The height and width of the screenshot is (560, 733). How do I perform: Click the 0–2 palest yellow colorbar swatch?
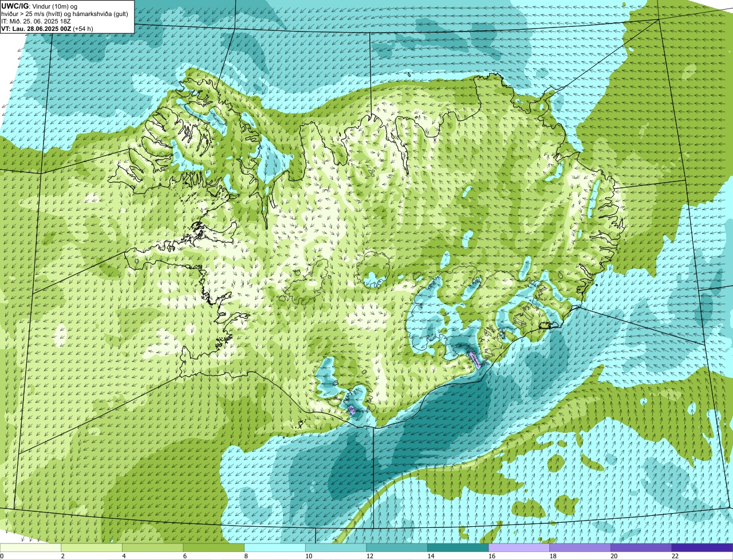pos(30,547)
